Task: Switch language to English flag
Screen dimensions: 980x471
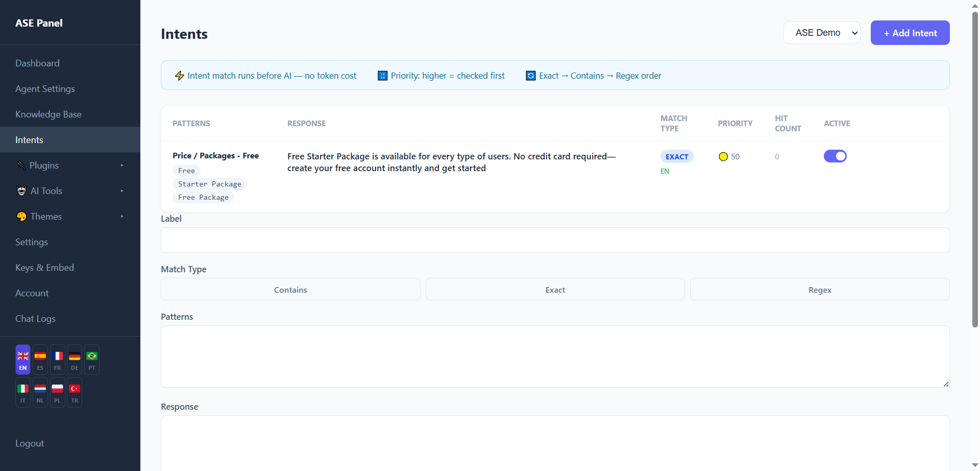Action: point(23,360)
